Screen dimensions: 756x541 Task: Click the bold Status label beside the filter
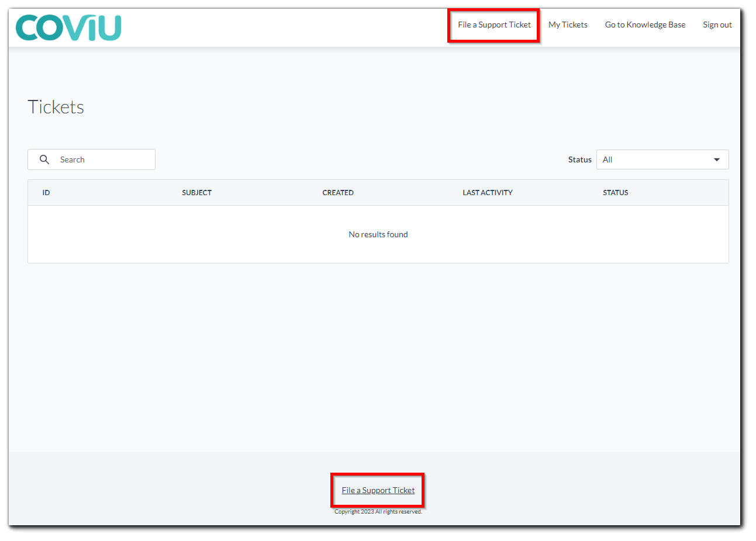(x=579, y=159)
